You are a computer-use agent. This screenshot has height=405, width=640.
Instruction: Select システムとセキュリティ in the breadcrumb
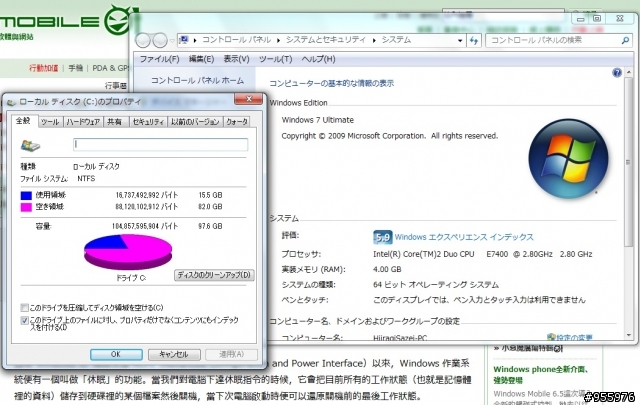(x=326, y=40)
